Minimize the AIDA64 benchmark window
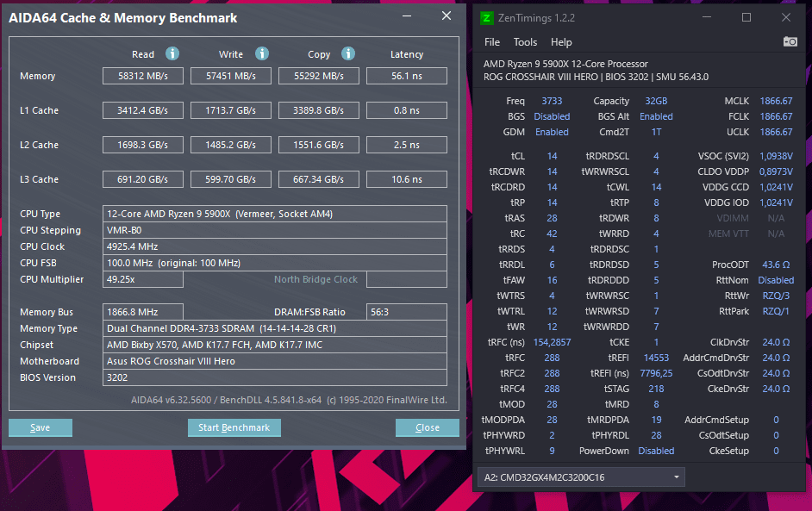Image resolution: width=812 pixels, height=511 pixels. click(x=407, y=16)
